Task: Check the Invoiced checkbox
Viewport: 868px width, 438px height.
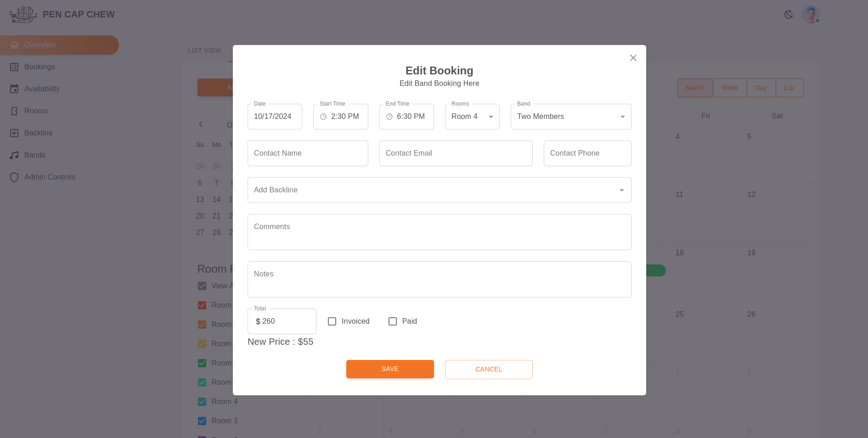Action: tap(332, 321)
